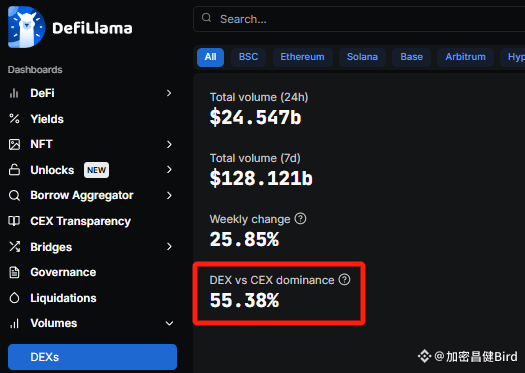This screenshot has height=373, width=525.
Task: Click the Weekly change help icon
Action: [x=300, y=219]
